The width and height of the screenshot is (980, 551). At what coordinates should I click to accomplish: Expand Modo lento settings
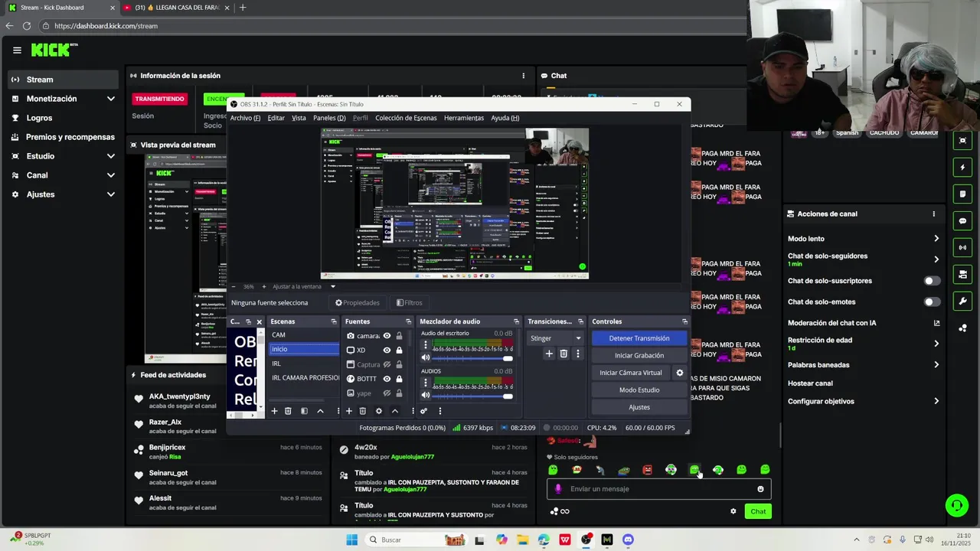coord(936,239)
